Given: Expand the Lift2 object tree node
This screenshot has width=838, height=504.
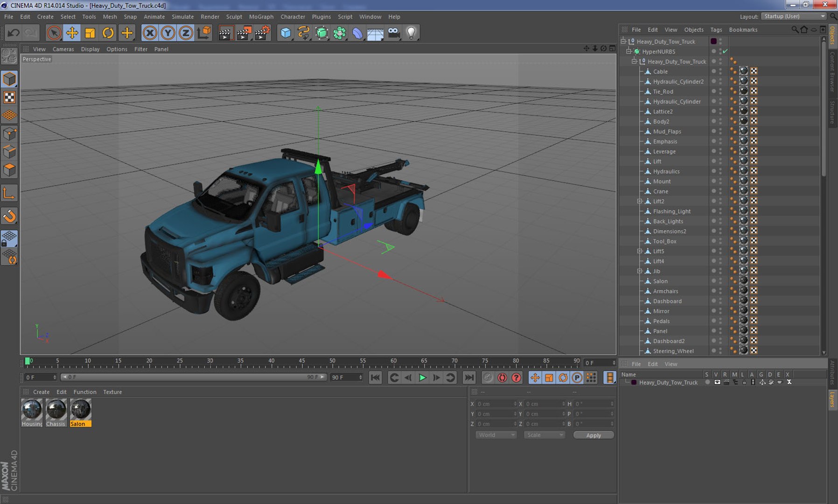Looking at the screenshot, I should tap(640, 201).
